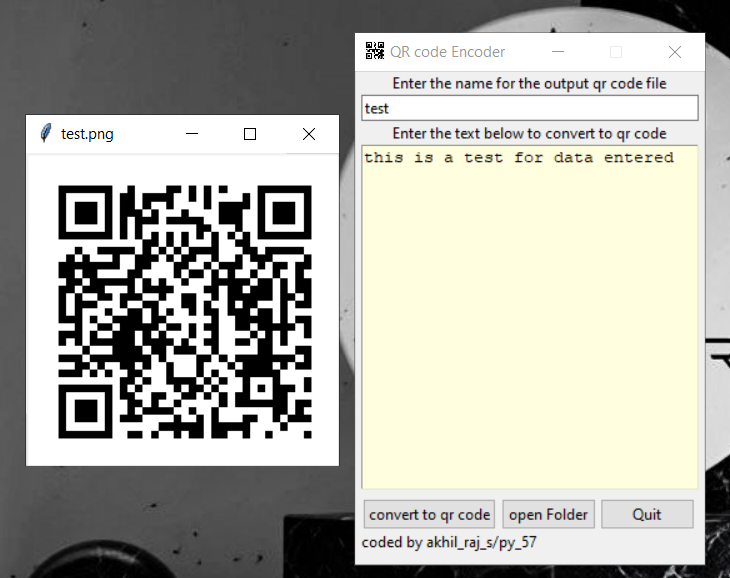This screenshot has width=730, height=578.
Task: Click the QR code icon in Encoder title bar
Action: tap(375, 51)
